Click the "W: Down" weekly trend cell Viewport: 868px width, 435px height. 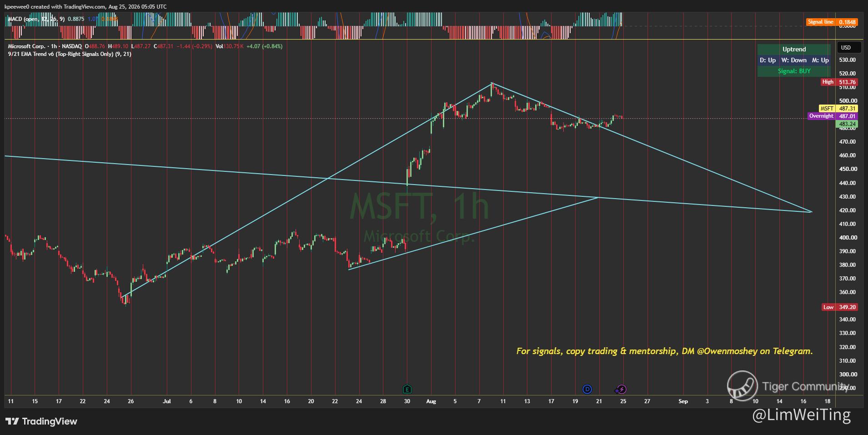point(794,60)
